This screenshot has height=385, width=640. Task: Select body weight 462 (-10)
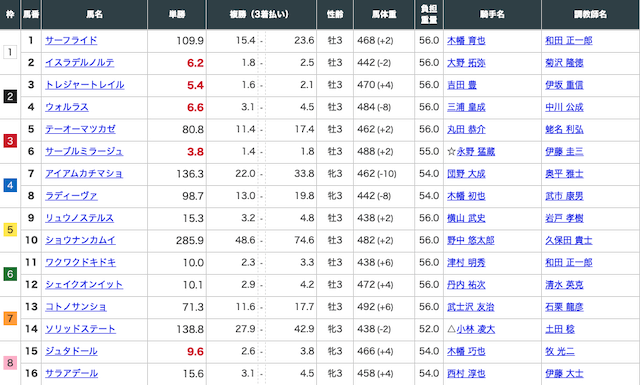click(x=377, y=174)
